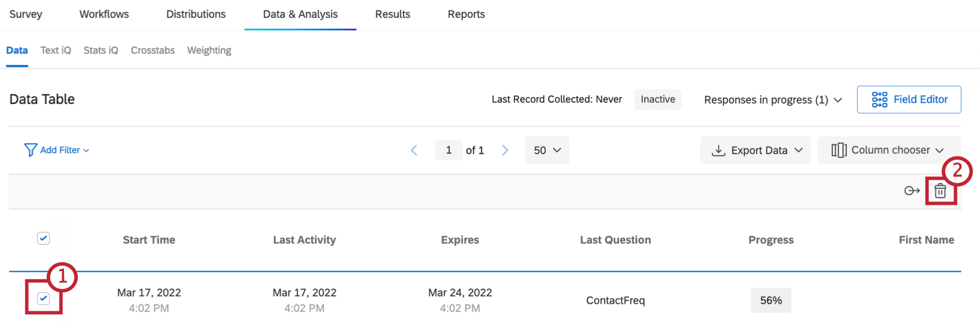Screen dimensions: 980x327
Task: Click the trash delete responses icon
Action: 940,191
